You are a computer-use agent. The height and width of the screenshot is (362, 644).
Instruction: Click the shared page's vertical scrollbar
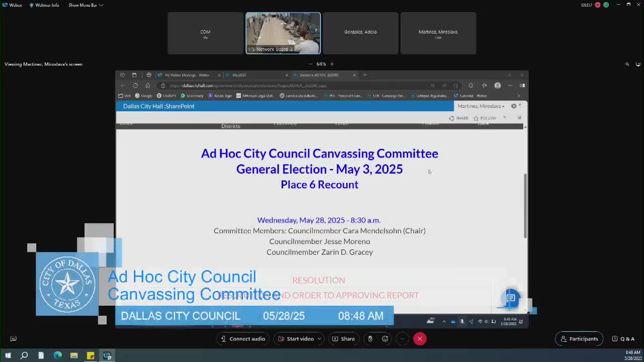[x=525, y=206]
